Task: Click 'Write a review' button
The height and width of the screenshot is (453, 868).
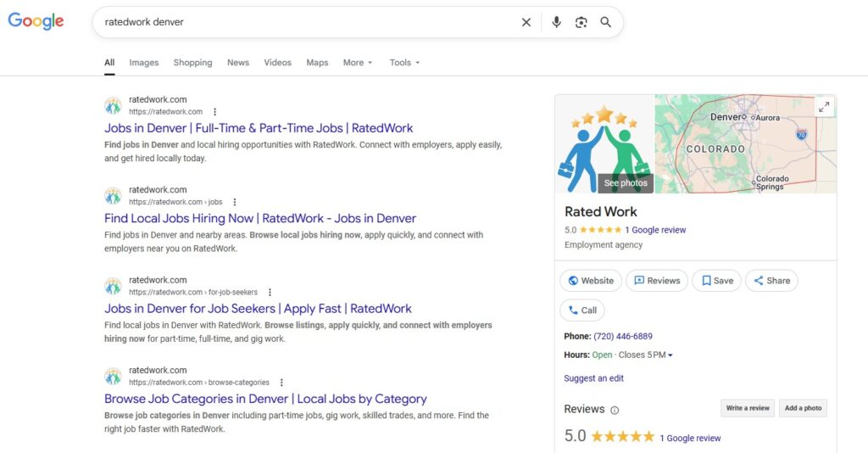Action: [x=748, y=408]
